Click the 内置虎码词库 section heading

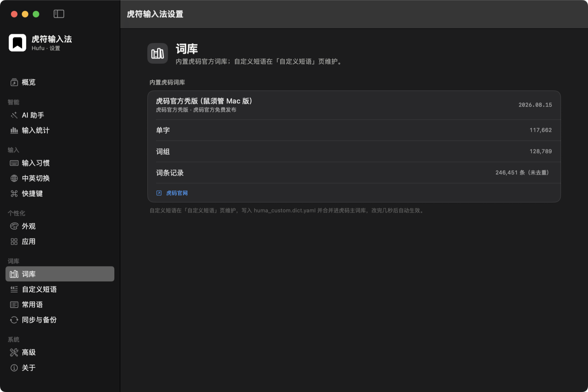tap(167, 82)
